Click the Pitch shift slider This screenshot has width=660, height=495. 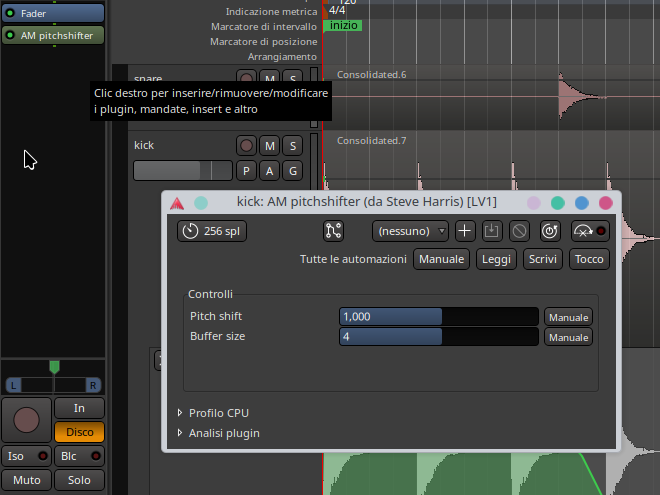point(440,316)
